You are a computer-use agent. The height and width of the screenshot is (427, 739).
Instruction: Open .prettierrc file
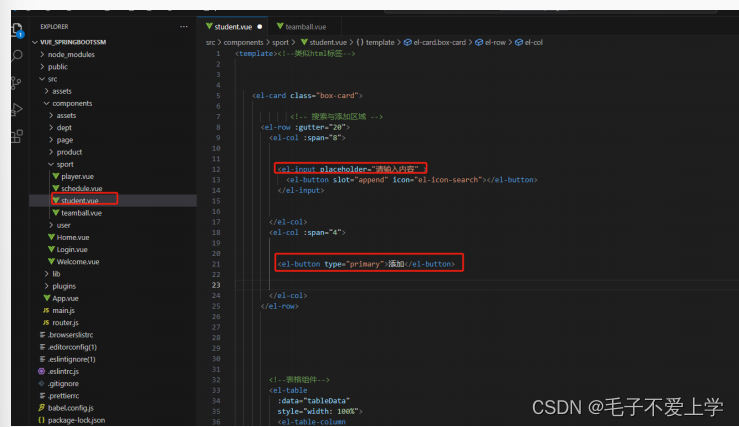pos(64,396)
